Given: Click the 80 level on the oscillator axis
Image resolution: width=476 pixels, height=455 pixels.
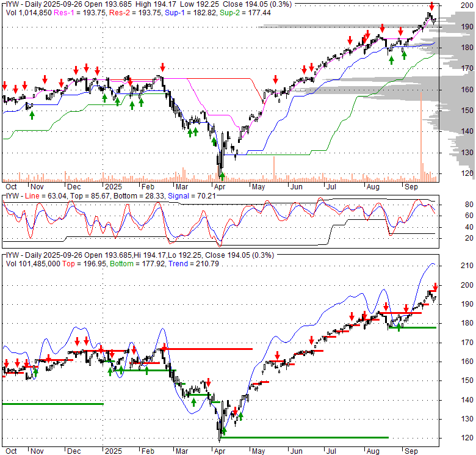Looking at the screenshot, I should coord(469,205).
